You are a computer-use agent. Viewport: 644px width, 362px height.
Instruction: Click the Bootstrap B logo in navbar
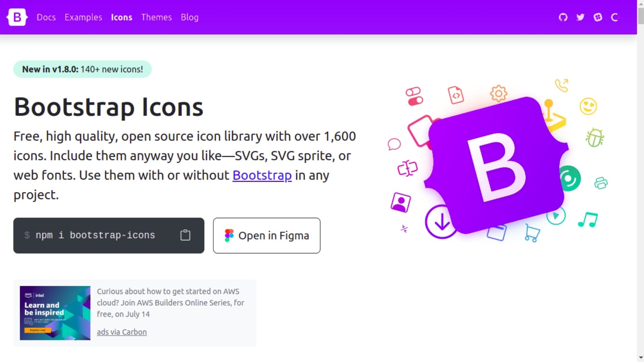click(x=17, y=17)
